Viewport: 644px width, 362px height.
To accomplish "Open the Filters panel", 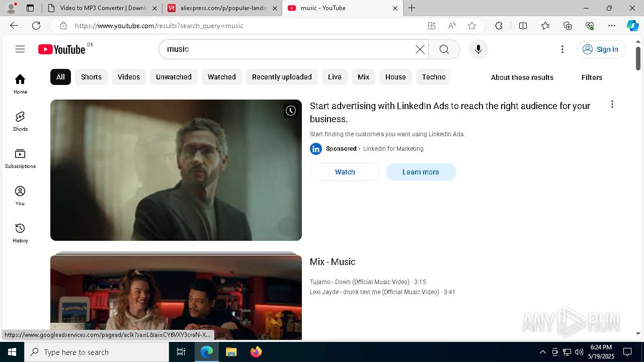I will 592,77.
